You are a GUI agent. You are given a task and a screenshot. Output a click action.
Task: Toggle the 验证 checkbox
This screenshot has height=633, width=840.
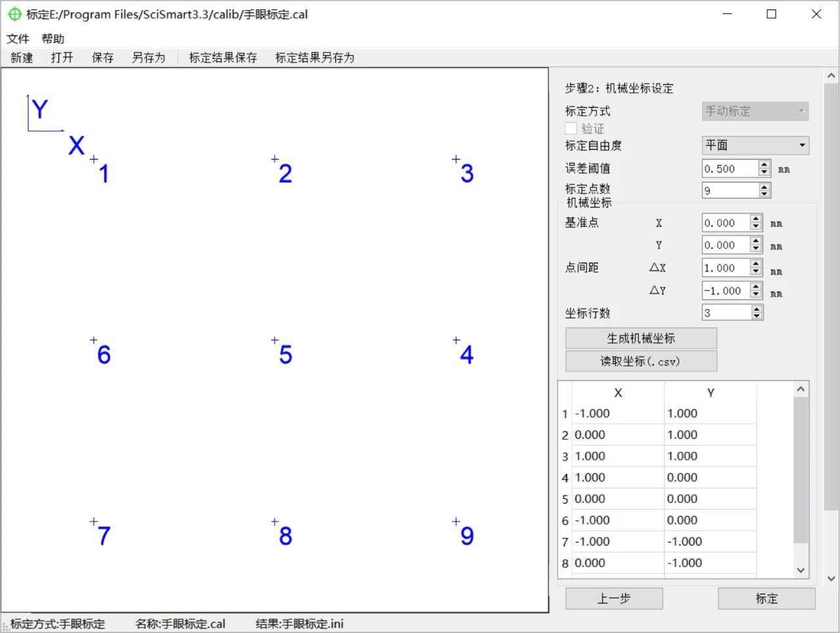(x=571, y=129)
